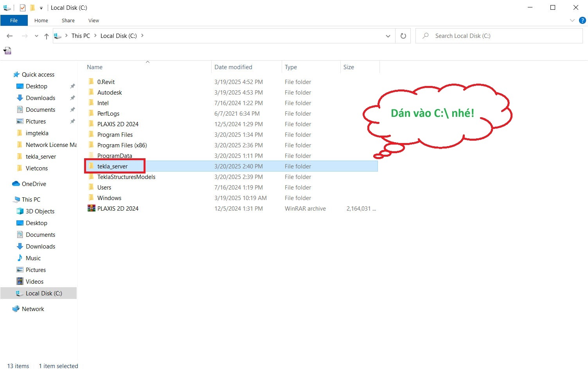Refresh the Local Disk (C:) view
Viewport: 588px width, 372px height.
point(403,36)
